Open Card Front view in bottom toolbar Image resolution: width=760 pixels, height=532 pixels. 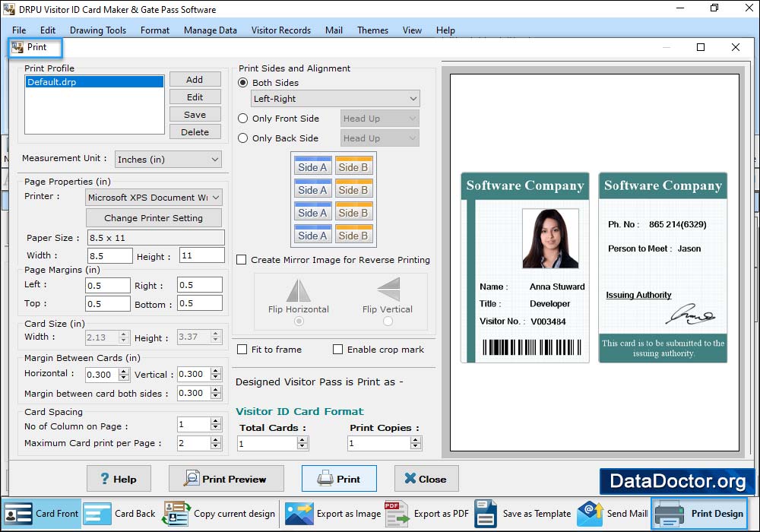pos(41,514)
